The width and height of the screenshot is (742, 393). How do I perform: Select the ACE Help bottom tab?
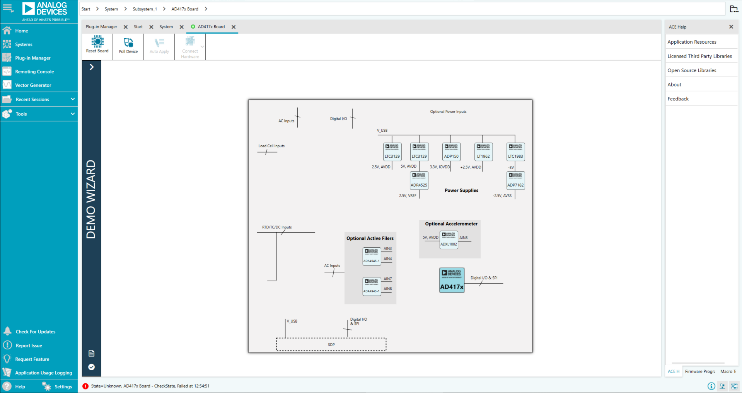click(673, 372)
